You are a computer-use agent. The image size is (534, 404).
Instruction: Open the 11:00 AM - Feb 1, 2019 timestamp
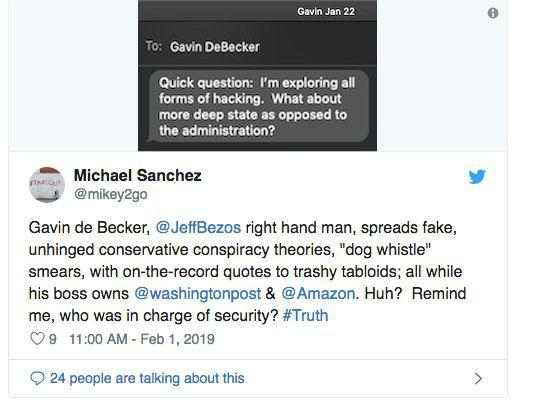(x=142, y=339)
